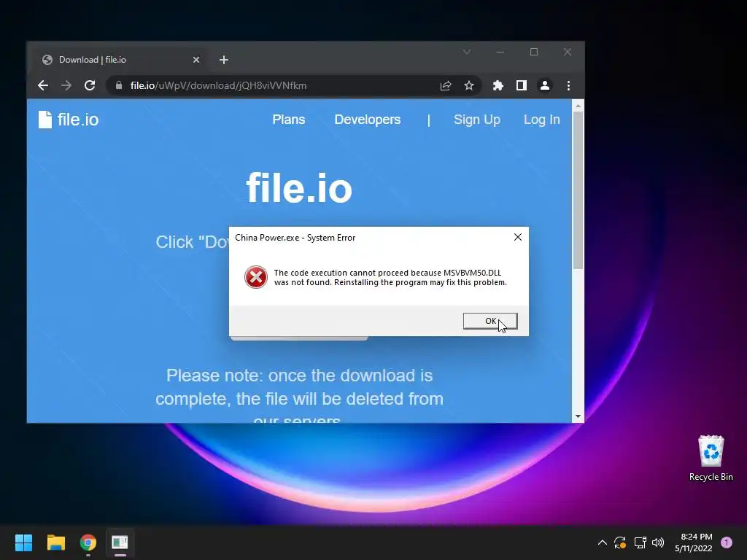Go back in Chrome

43,86
